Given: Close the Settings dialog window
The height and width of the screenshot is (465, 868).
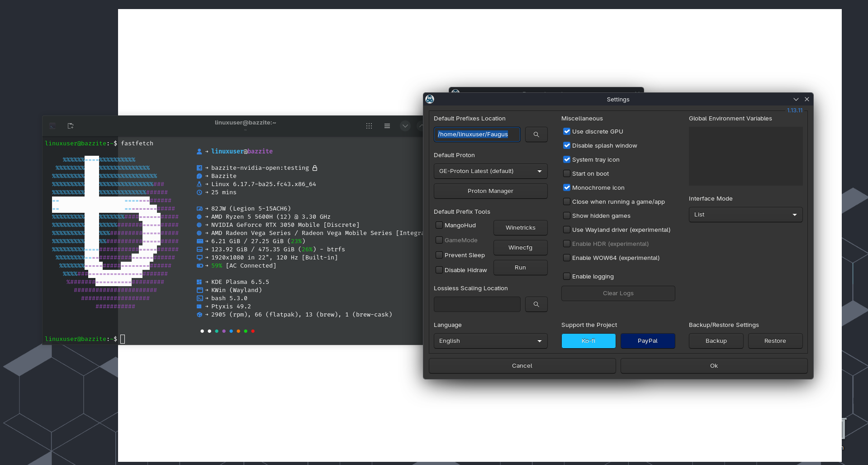Looking at the screenshot, I should click(807, 99).
